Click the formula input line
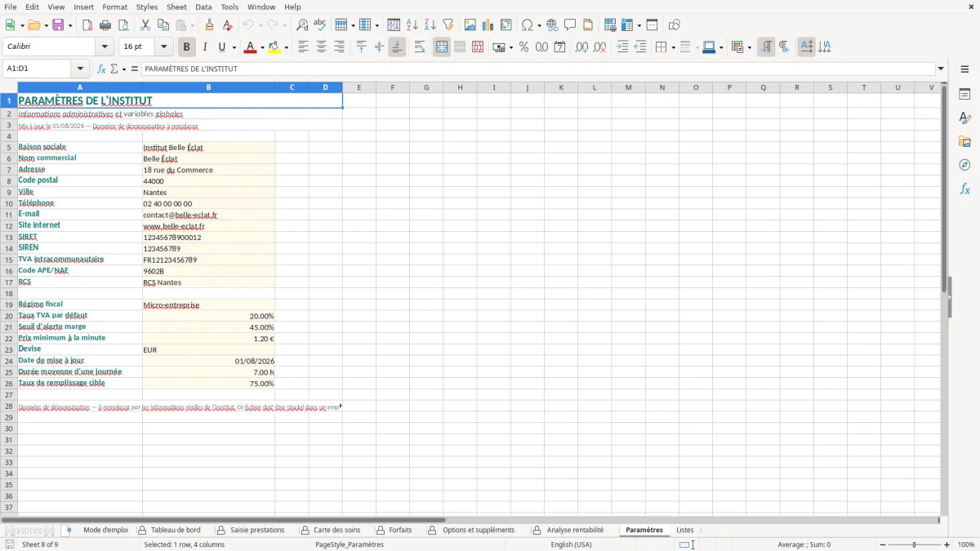 [538, 69]
